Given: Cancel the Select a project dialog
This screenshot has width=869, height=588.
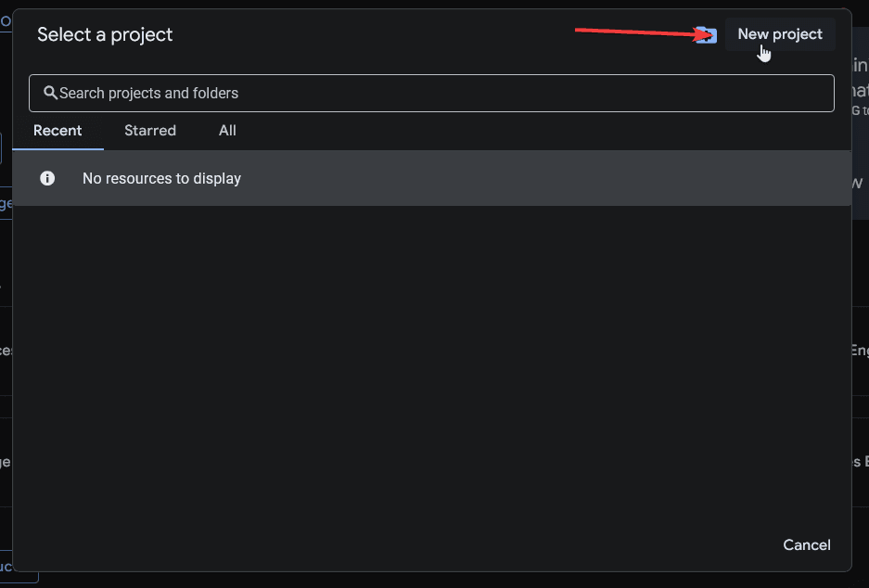Looking at the screenshot, I should tap(807, 544).
